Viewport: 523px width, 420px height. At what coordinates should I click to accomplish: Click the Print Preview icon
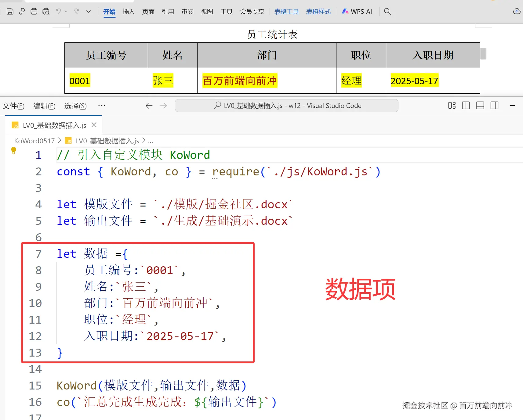click(x=46, y=11)
